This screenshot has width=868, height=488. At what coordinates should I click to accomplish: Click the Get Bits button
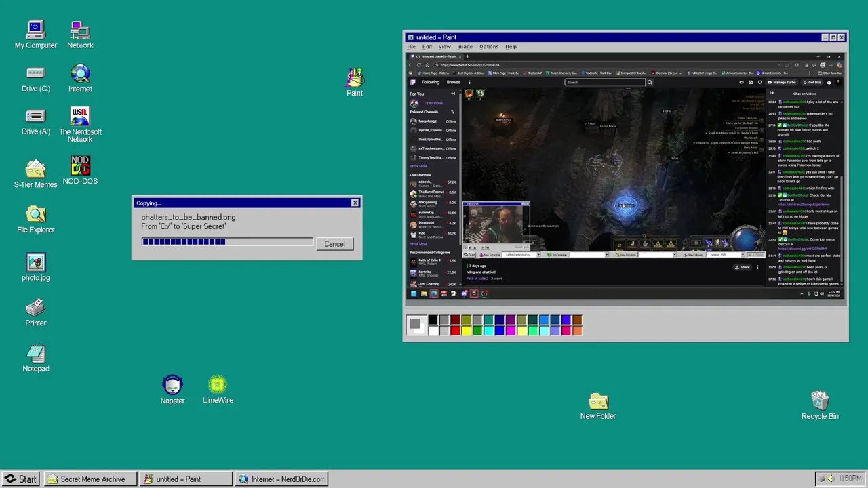(811, 82)
